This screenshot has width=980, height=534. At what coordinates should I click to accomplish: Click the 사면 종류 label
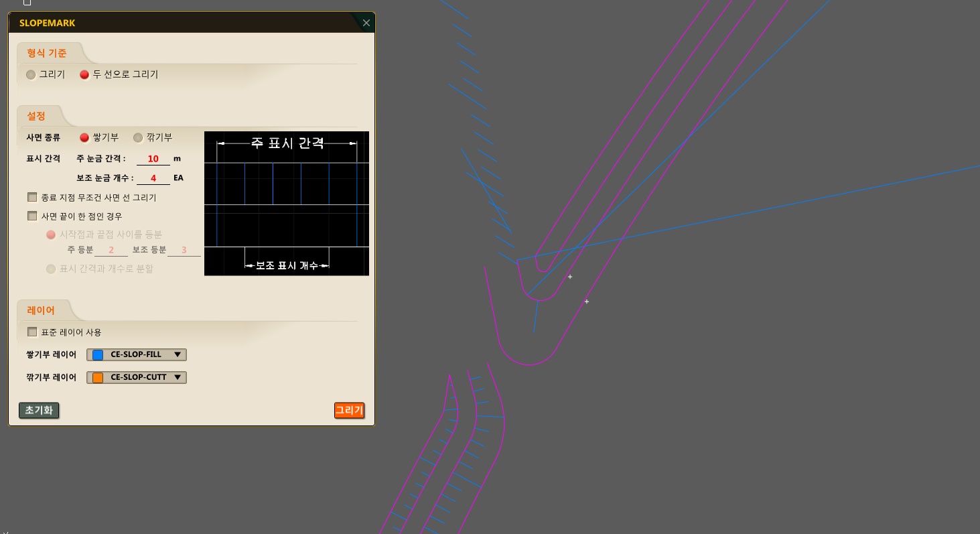click(x=43, y=138)
